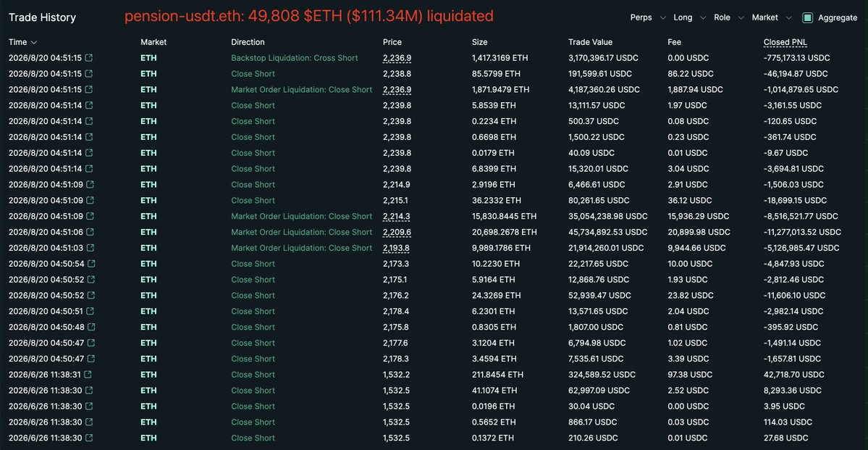Click the Closed PNL column header
This screenshot has width=868, height=450.
[785, 42]
